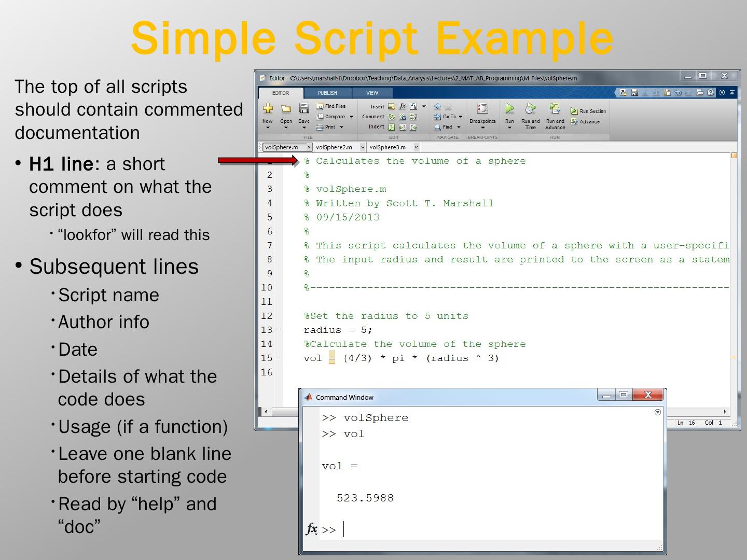Click the Insert section icon
The height and width of the screenshot is (560, 747).
392,106
